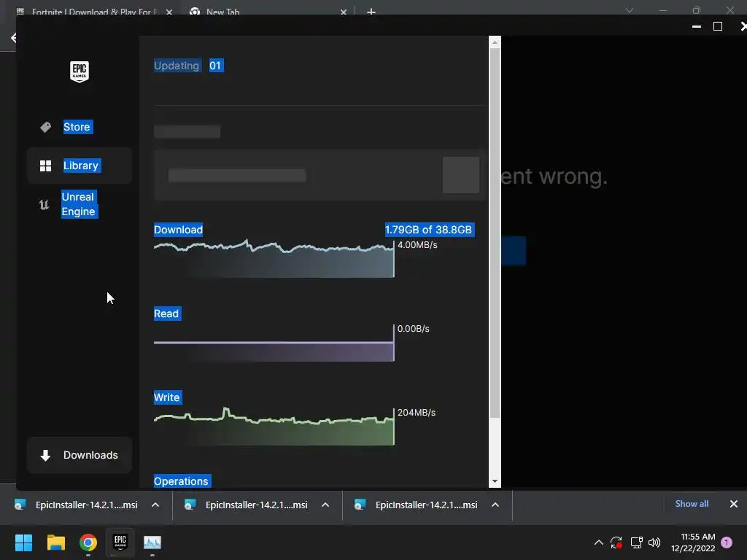Click the Store tag icon
Viewport: 747px width, 560px height.
pos(46,127)
